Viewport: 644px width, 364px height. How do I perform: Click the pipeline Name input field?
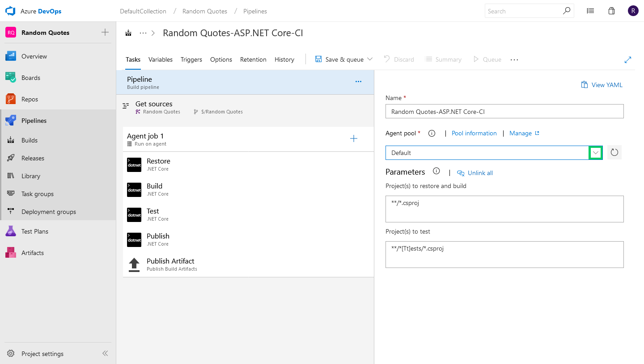[504, 111]
